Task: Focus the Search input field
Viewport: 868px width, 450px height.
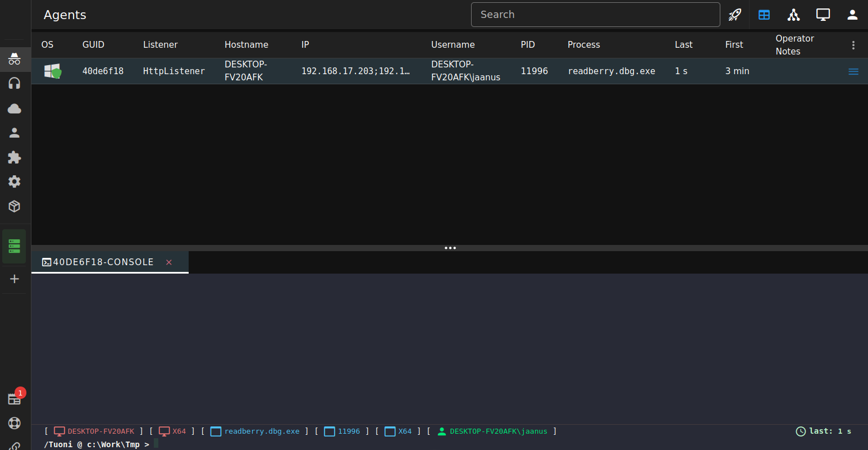Action: (596, 15)
